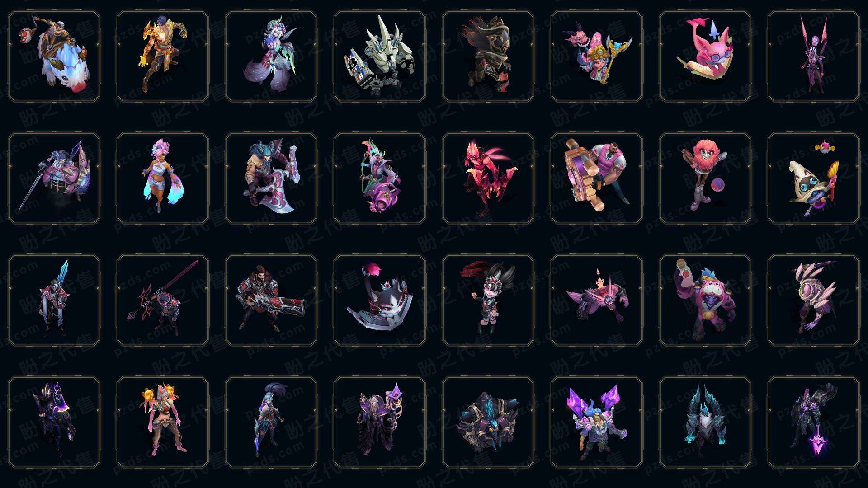868x488 pixels.
Task: Select the teal spiked dark beast skin
Action: [705, 422]
